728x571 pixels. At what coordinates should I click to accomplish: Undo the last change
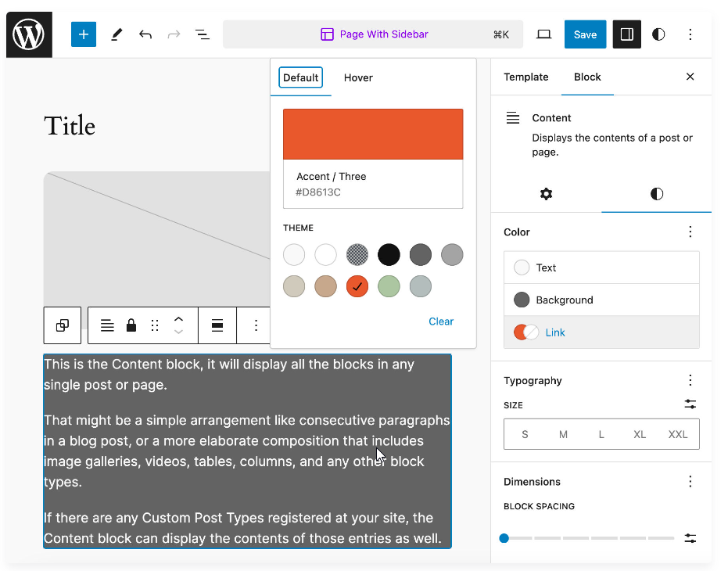145,34
